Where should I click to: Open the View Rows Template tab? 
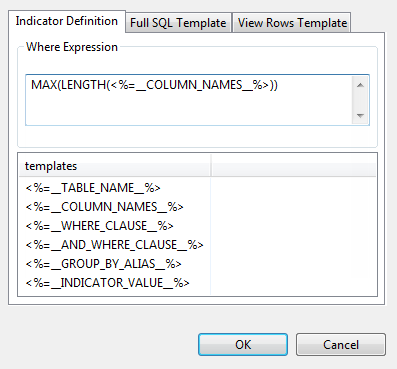click(292, 23)
